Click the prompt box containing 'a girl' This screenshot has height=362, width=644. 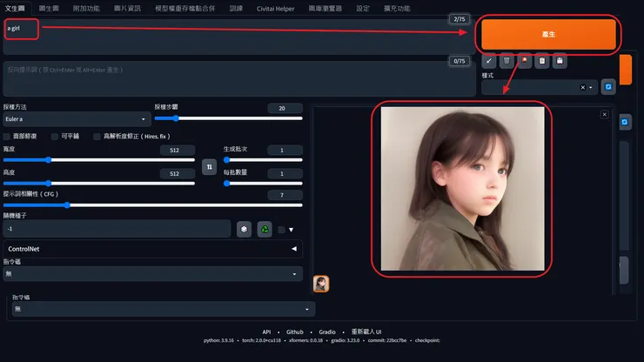pos(239,37)
